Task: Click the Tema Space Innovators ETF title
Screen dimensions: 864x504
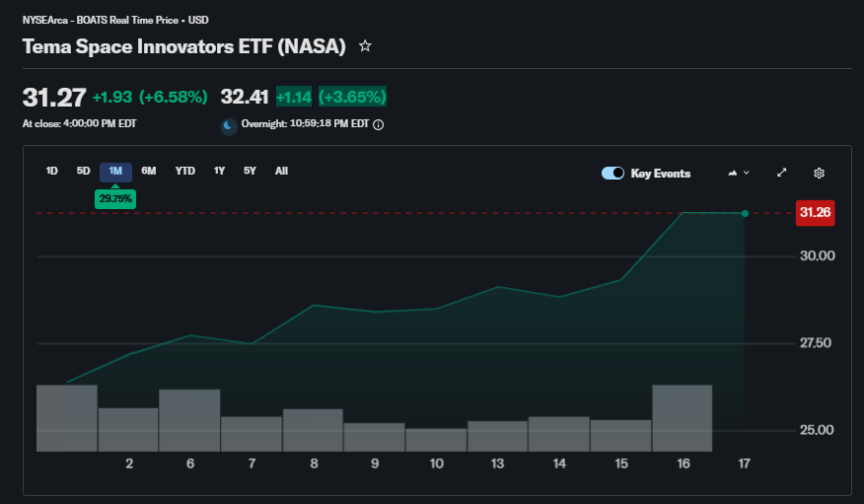Action: pyautogui.click(x=184, y=46)
